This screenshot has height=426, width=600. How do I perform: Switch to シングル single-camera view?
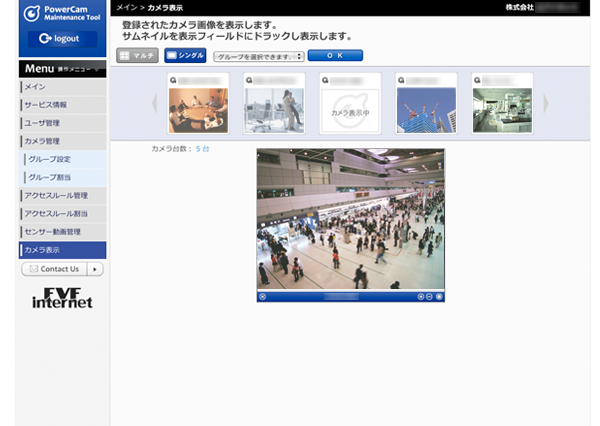click(185, 55)
